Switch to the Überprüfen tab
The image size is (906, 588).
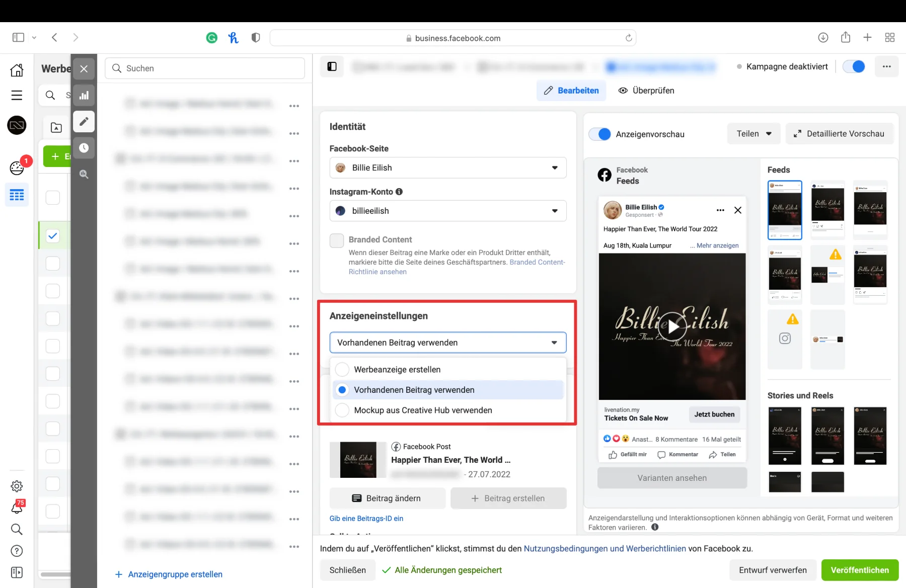tap(646, 91)
